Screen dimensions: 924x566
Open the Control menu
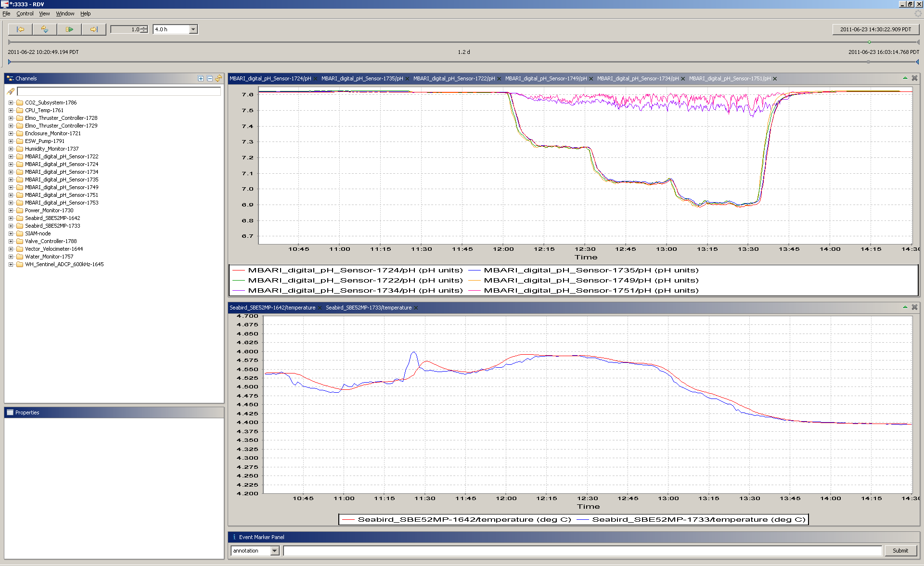coord(25,13)
